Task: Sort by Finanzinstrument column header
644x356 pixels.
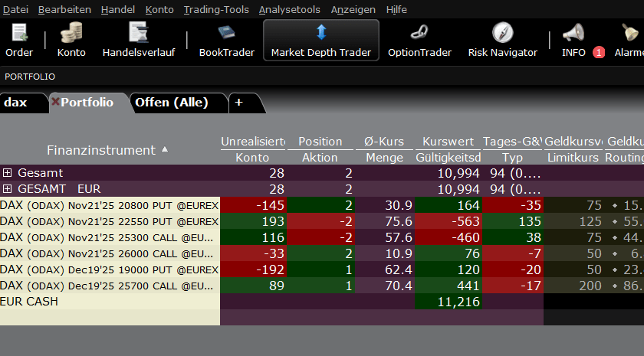Action: pos(101,150)
